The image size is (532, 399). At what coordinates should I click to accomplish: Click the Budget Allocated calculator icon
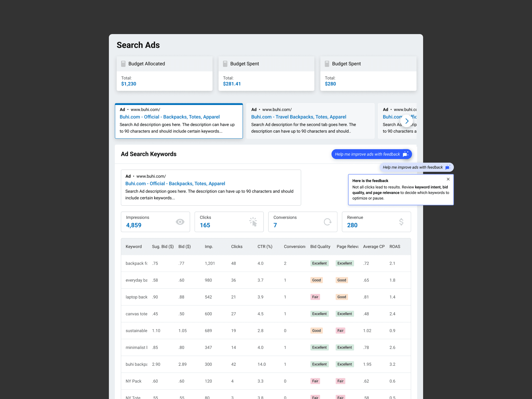click(x=123, y=64)
